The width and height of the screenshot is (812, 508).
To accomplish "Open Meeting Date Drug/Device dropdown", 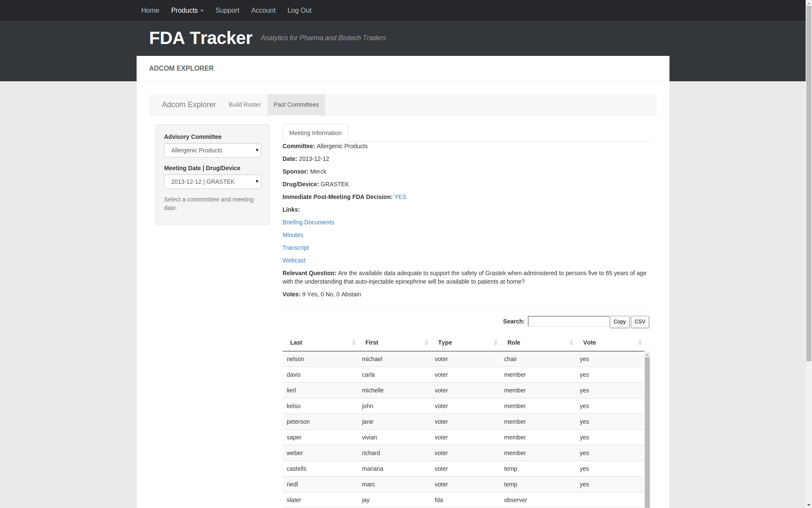I will coord(212,182).
